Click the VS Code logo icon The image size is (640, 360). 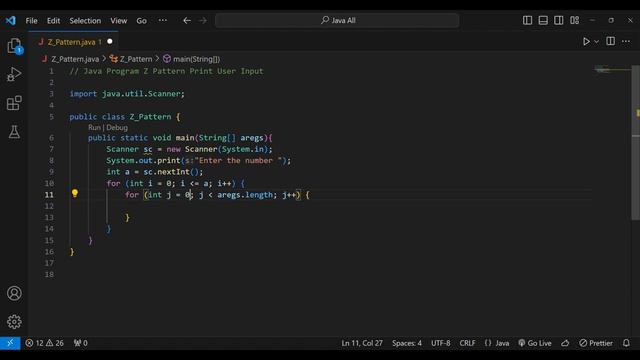click(11, 20)
